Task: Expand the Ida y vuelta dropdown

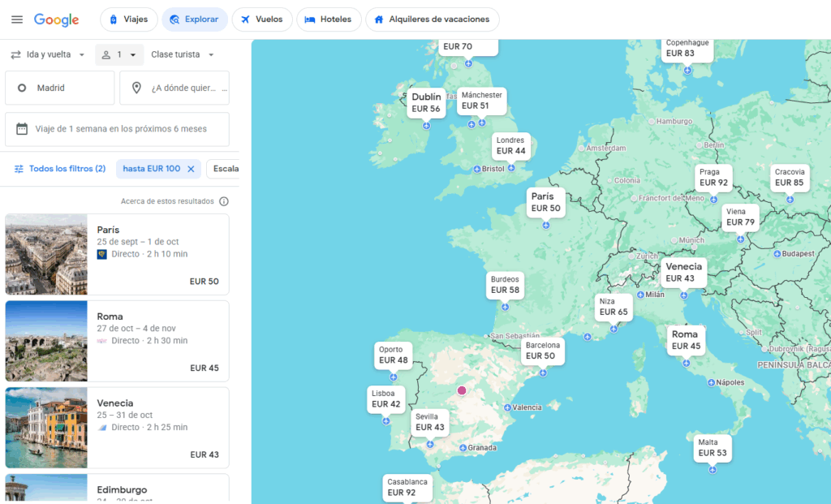Action: [x=48, y=54]
